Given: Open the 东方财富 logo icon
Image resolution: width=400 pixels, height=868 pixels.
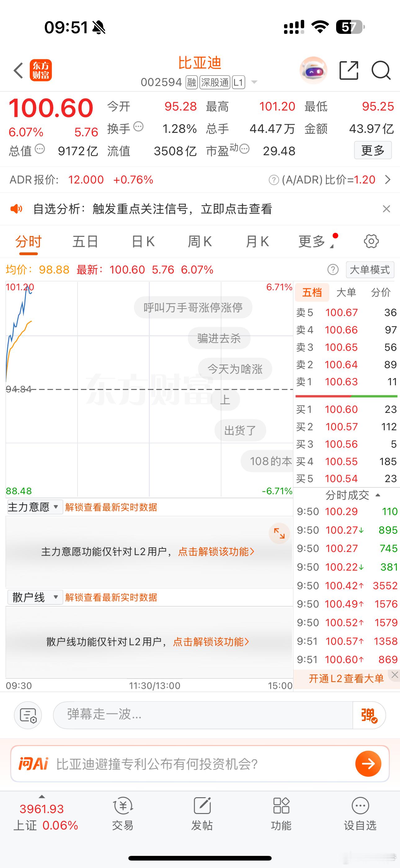Looking at the screenshot, I should tap(41, 70).
